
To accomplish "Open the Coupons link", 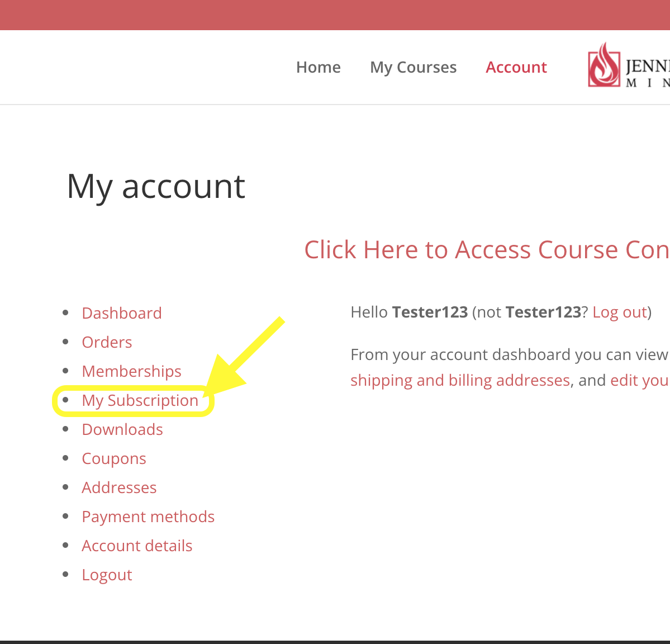I will pos(113,458).
